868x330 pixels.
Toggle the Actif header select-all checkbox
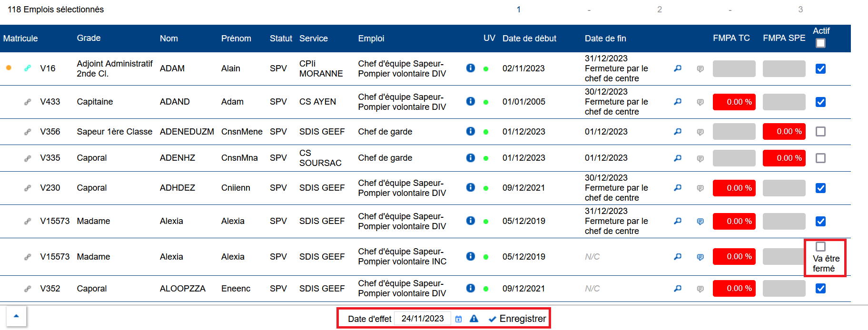tap(820, 43)
